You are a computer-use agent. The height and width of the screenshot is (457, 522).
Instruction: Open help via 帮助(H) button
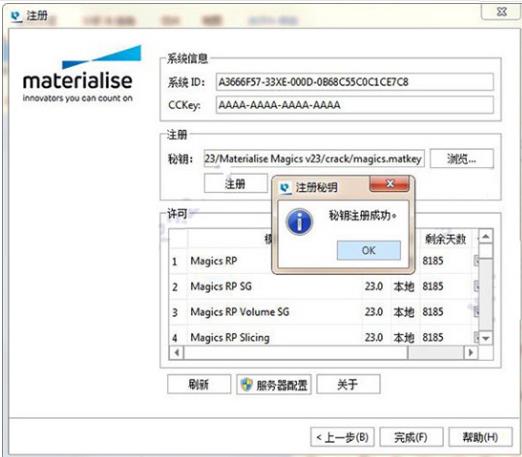480,437
